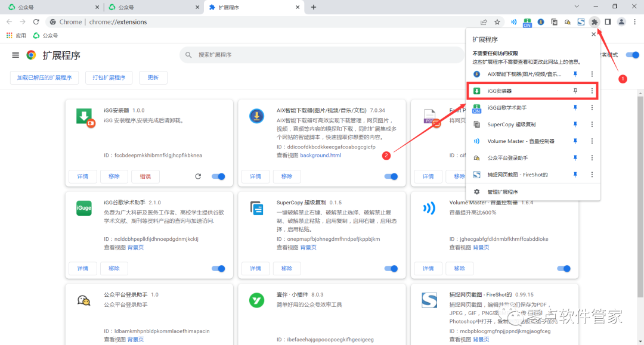644x345 pixels.
Task: Click the Volume Master toolbar icon
Action: click(x=514, y=22)
